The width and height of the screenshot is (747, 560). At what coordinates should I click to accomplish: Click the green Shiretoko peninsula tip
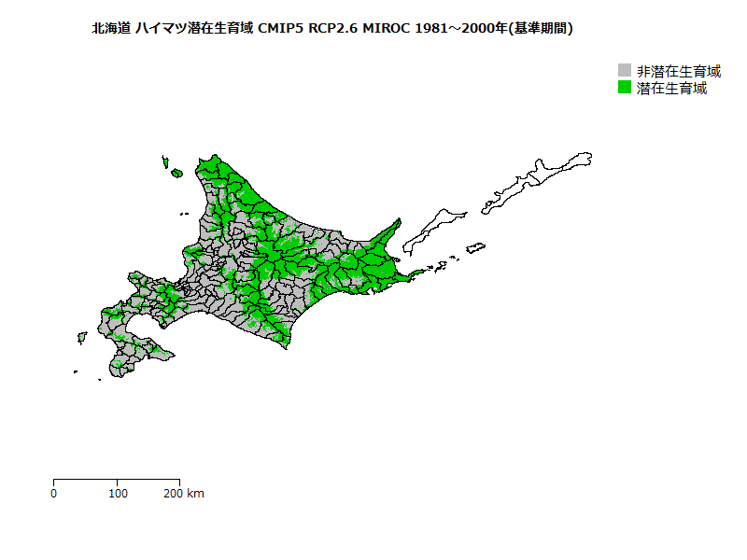coord(396,225)
